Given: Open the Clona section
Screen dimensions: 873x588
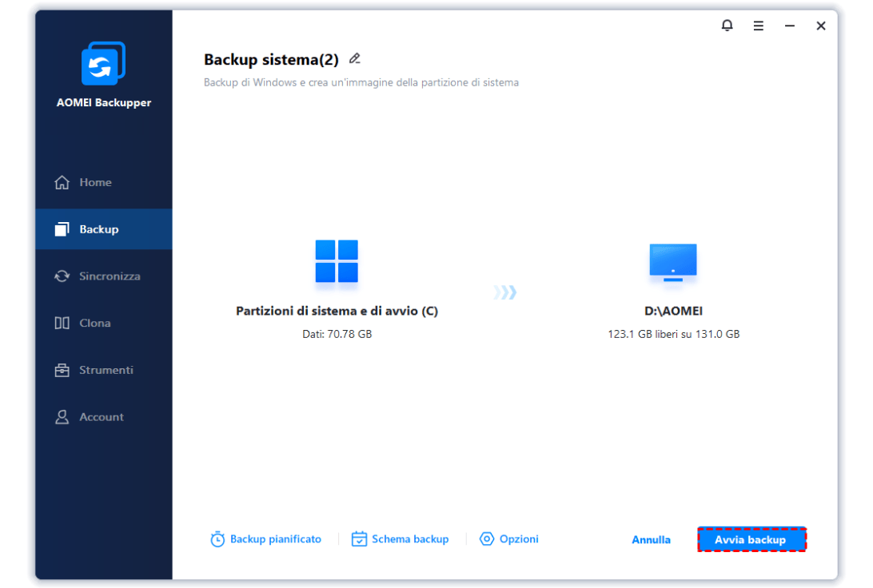Looking at the screenshot, I should click(94, 323).
